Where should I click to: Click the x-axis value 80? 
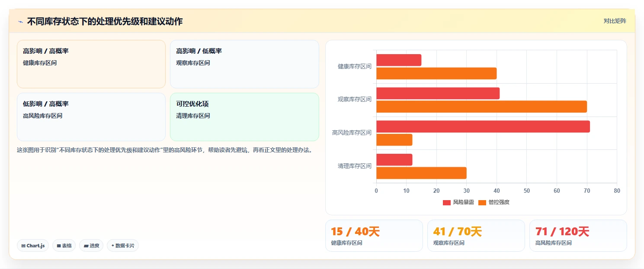tap(617, 191)
